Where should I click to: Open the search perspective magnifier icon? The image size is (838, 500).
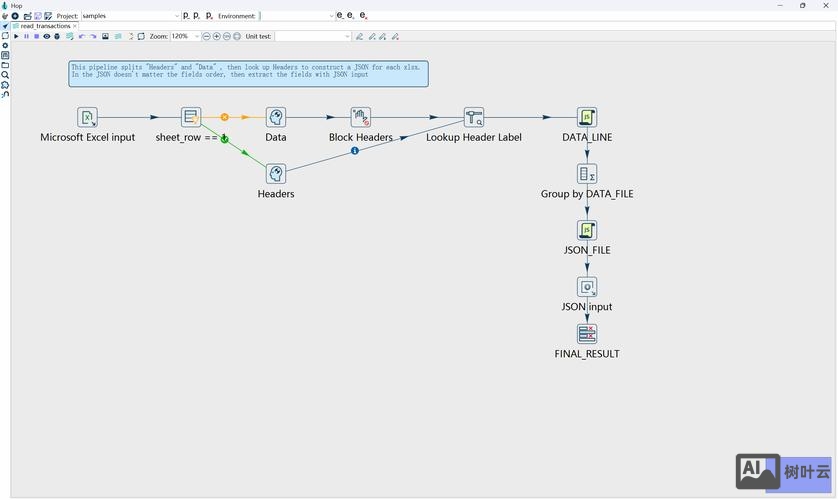pos(5,75)
